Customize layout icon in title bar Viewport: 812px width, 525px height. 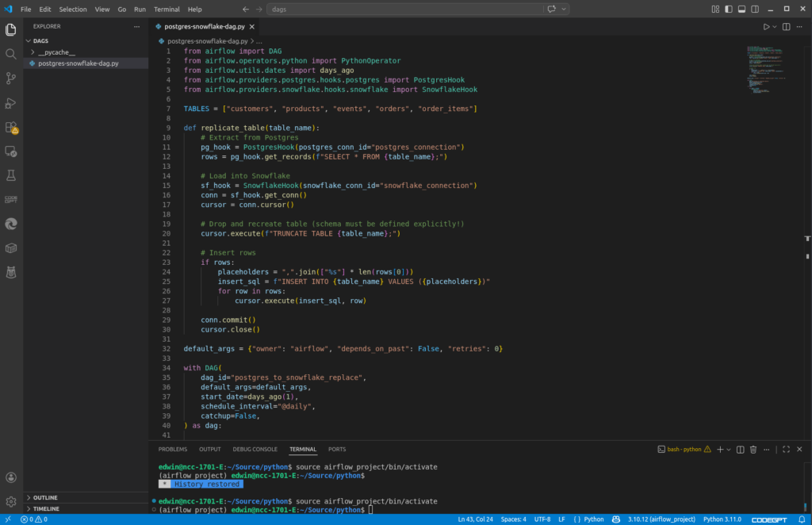[x=715, y=10]
